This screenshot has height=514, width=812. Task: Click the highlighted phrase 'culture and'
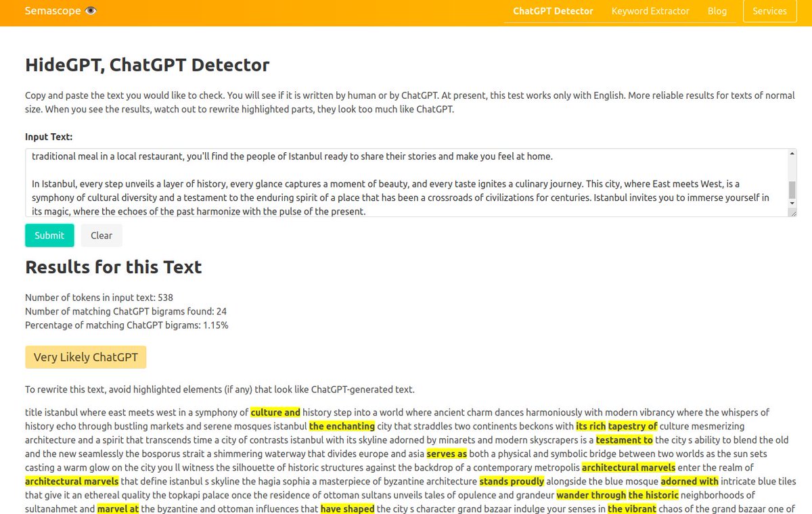[x=275, y=412]
